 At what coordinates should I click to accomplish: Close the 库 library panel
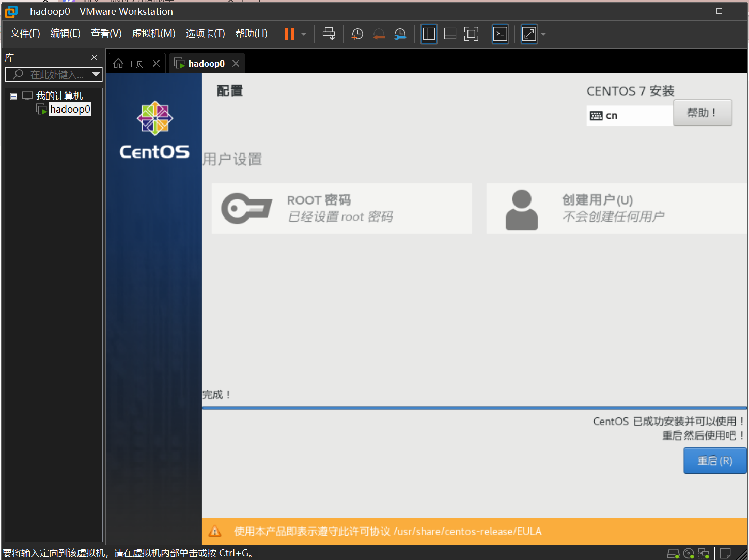pyautogui.click(x=94, y=57)
